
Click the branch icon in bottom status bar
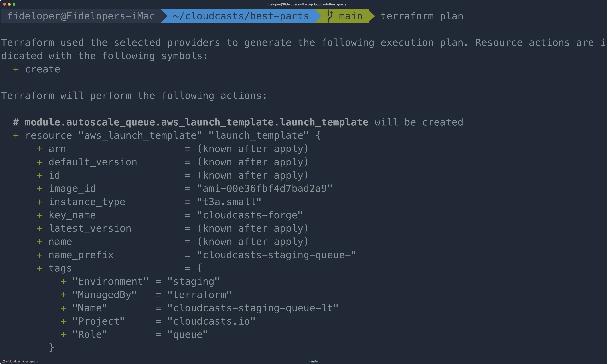[x=309, y=361]
